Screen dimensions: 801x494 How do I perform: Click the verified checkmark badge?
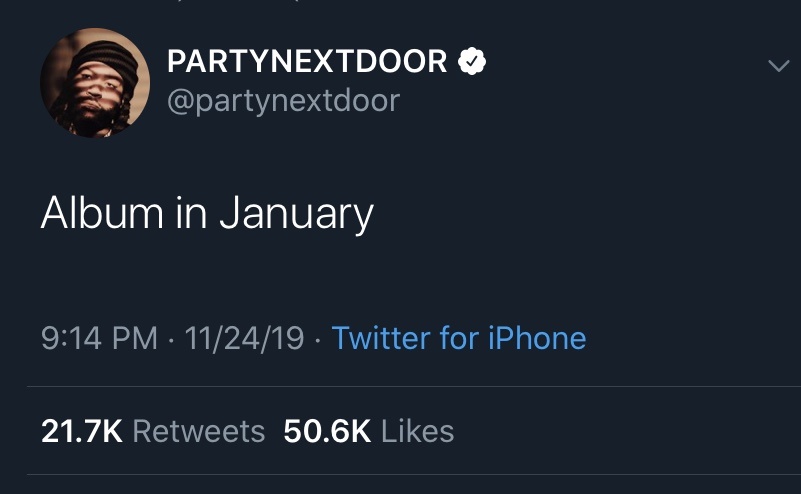[x=472, y=61]
